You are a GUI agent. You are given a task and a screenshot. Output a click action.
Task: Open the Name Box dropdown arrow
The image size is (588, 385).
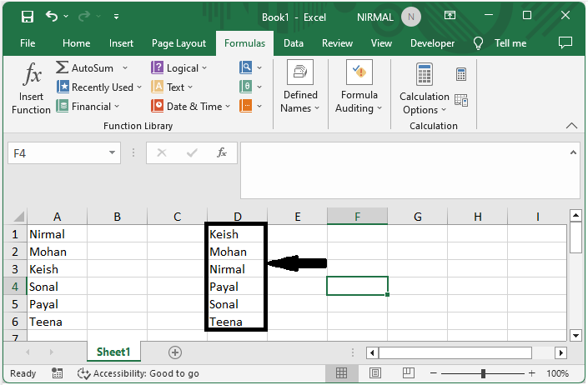(112, 152)
